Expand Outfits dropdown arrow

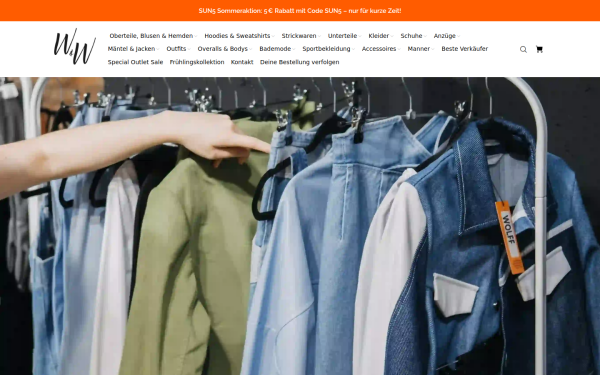point(189,49)
